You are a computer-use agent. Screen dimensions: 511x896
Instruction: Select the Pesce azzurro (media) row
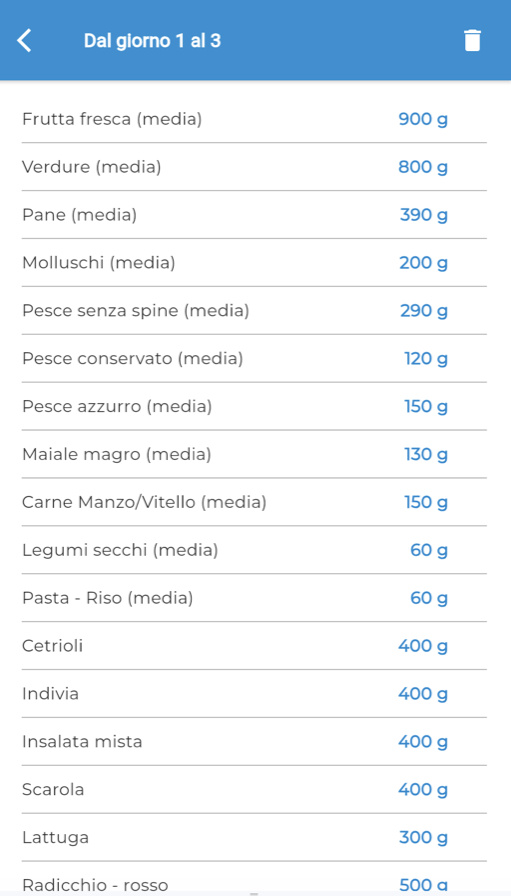254,407
